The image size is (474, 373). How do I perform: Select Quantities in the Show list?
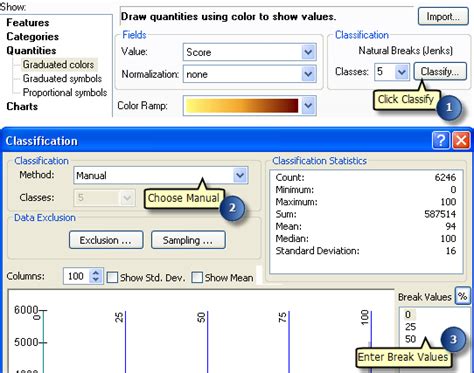point(31,50)
